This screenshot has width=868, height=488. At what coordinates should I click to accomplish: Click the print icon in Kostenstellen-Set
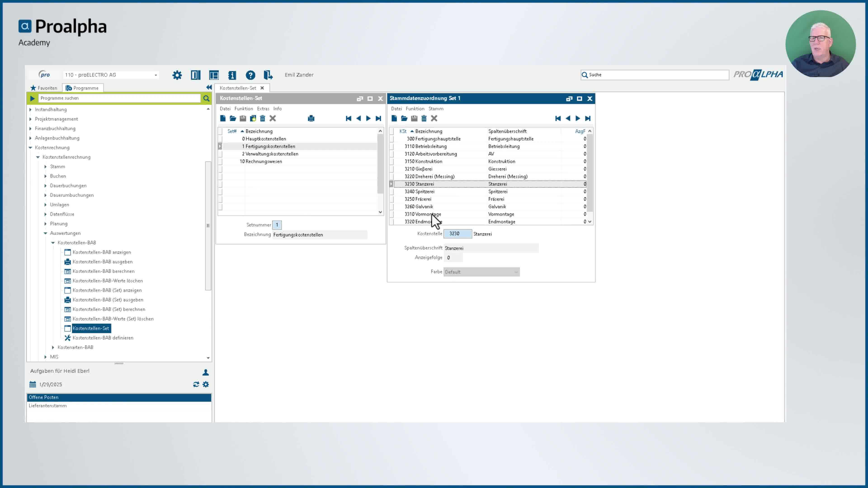(311, 118)
